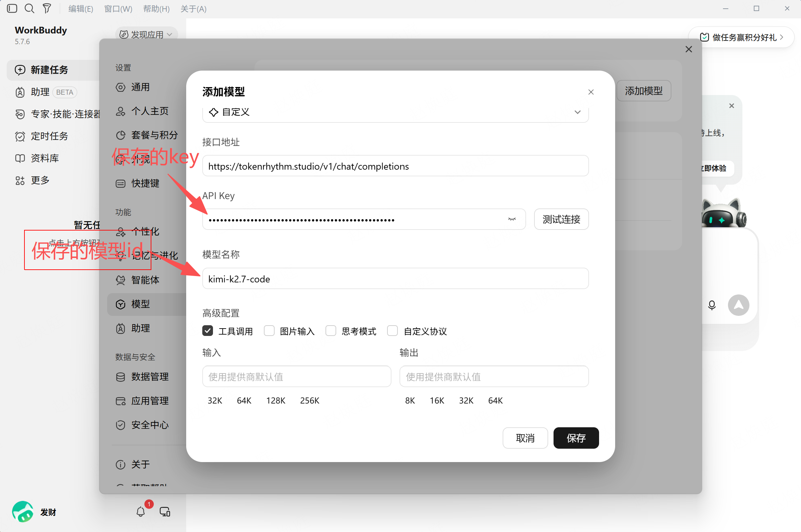
Task: Open 模型 in settings sidebar
Action: (147, 304)
